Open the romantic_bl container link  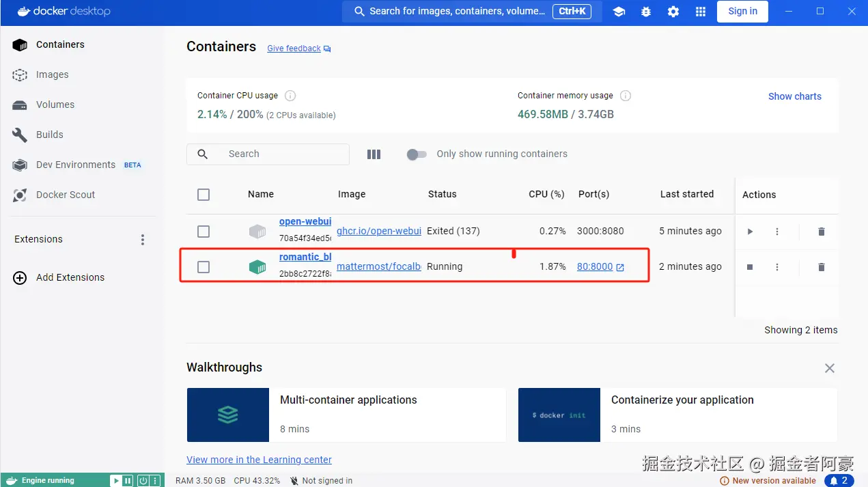point(305,257)
